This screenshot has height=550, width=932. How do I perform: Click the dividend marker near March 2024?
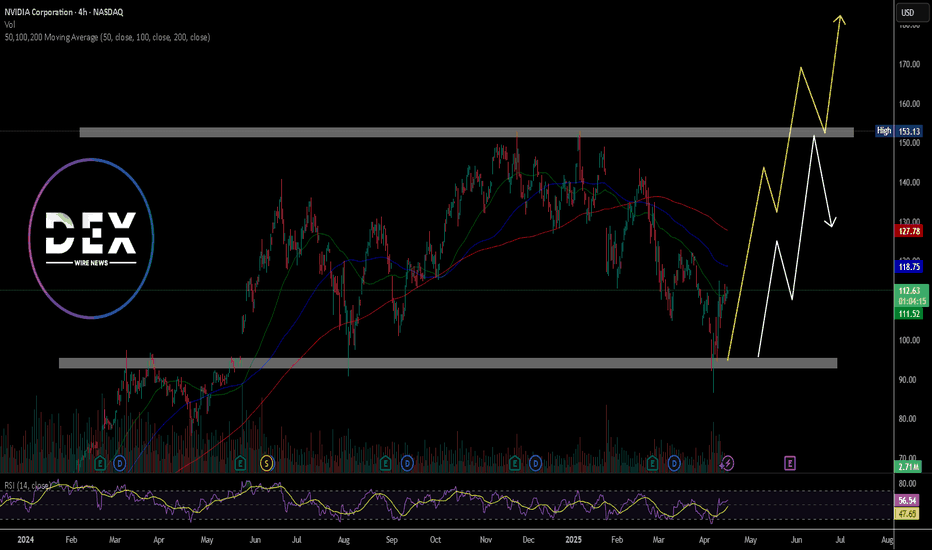(119, 463)
